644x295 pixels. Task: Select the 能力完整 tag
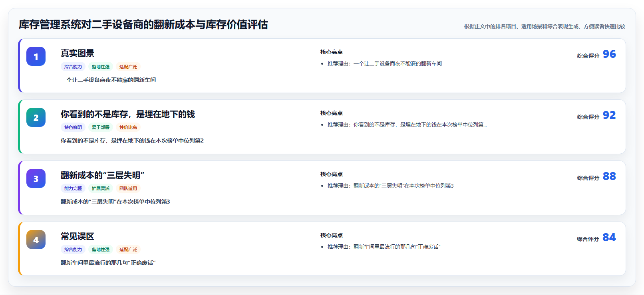[x=73, y=188]
